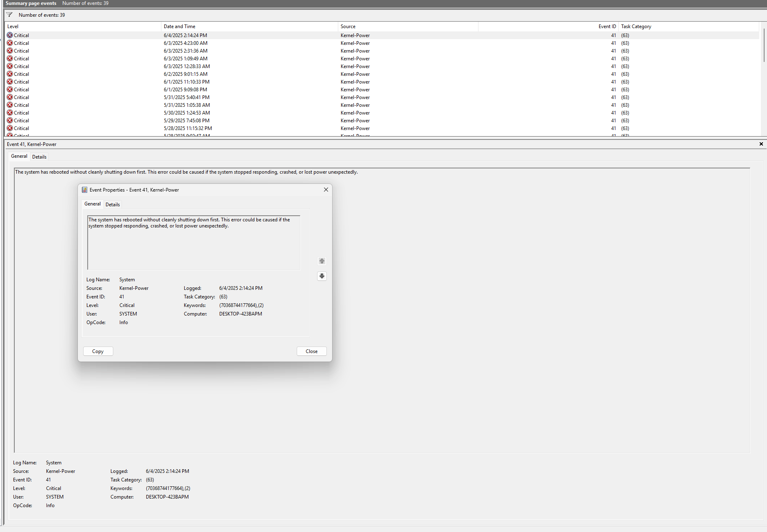
Task: Select Critical icon for 6/1/2025 9:09:08 PM event
Action: click(10, 90)
